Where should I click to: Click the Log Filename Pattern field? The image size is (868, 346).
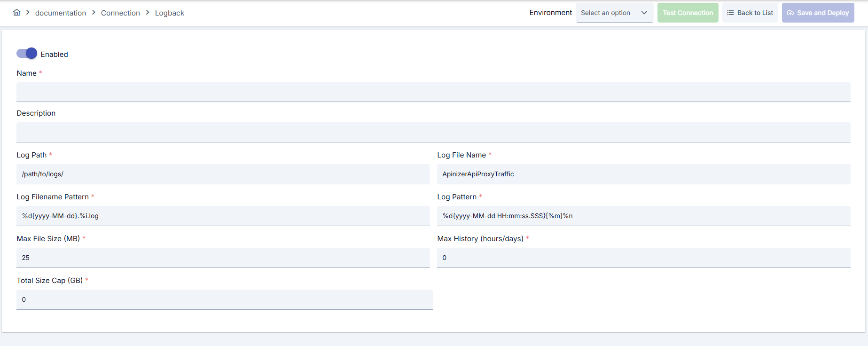223,216
